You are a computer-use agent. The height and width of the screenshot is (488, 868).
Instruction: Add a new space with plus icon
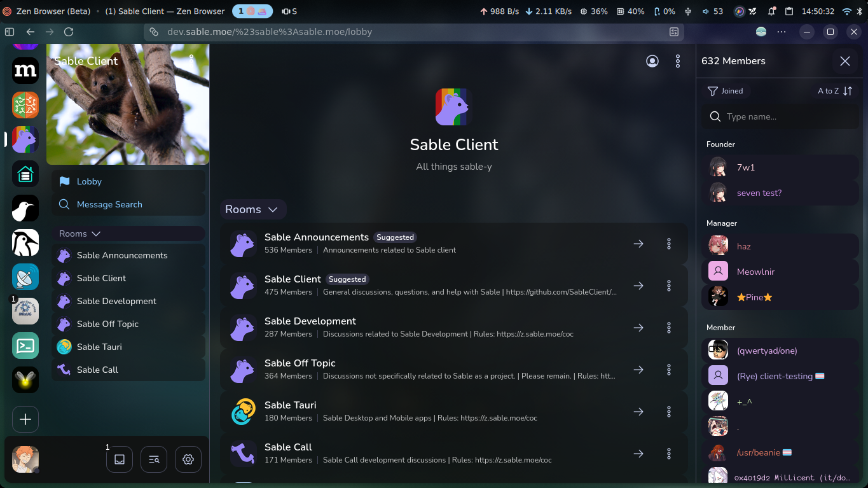25,419
